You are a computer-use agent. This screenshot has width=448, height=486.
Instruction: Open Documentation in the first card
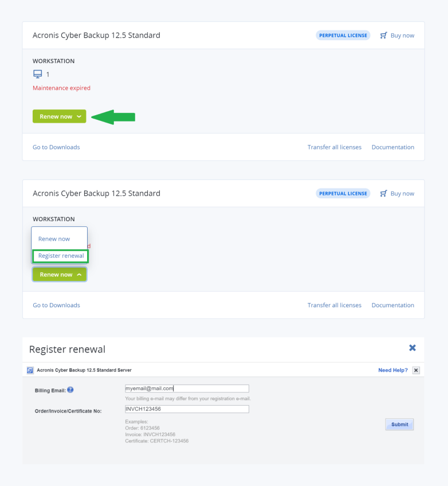[x=393, y=147]
